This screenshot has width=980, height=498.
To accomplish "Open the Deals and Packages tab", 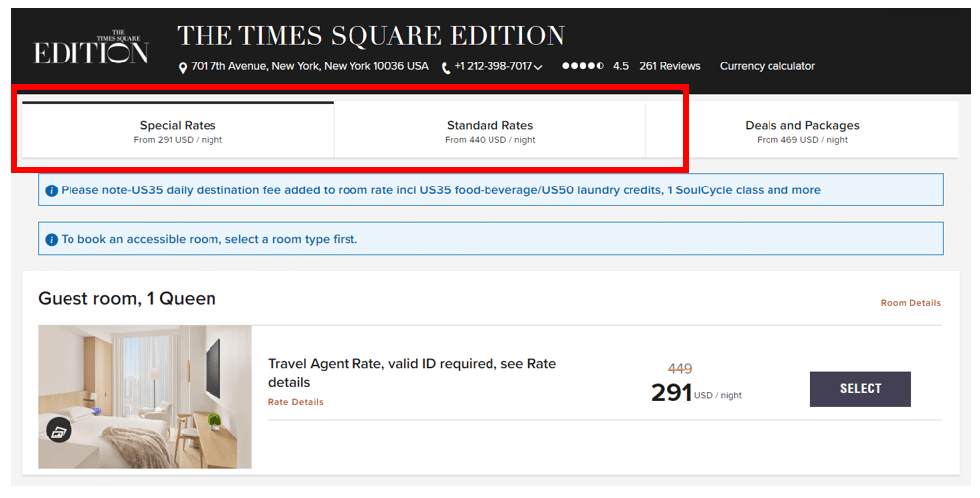I will pyautogui.click(x=802, y=131).
